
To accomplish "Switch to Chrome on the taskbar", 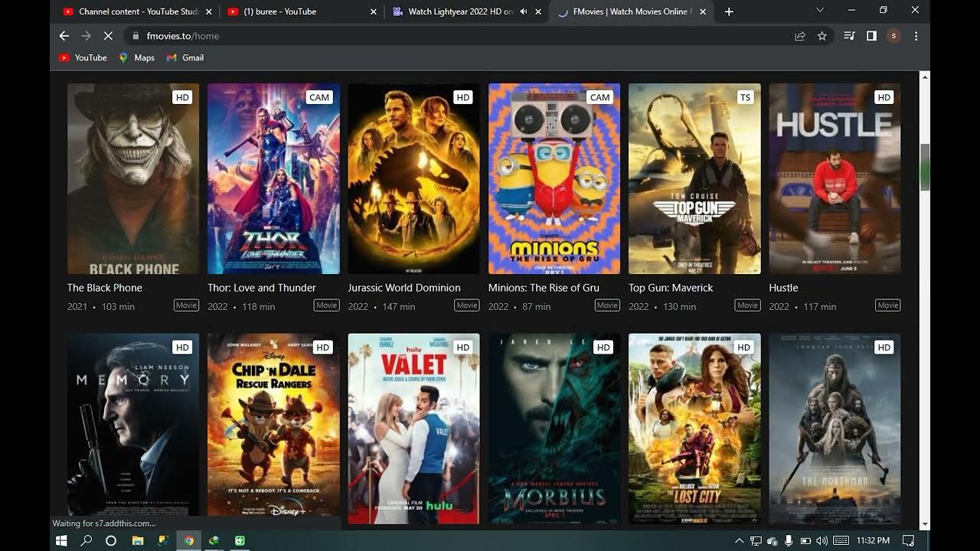I will tap(188, 540).
